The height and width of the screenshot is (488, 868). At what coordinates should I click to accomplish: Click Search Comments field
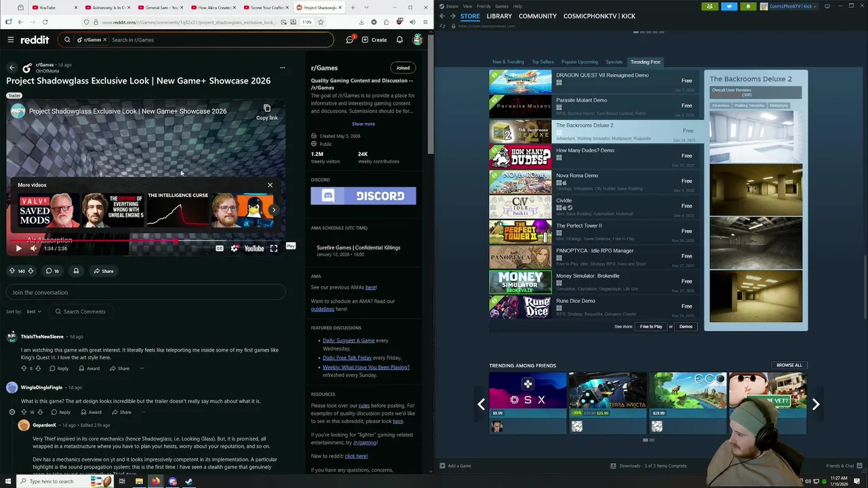click(x=81, y=312)
